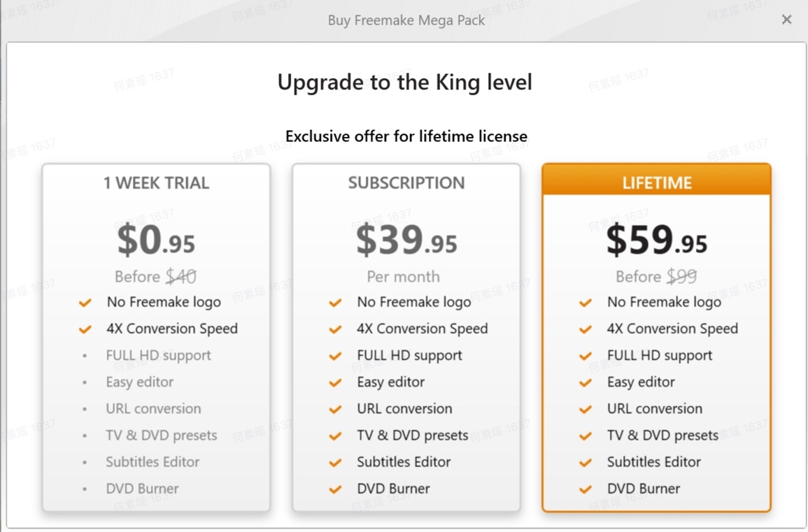The height and width of the screenshot is (532, 808).
Task: Click checkmark beside 4X Conversion Speed in trial plan
Action: coord(85,329)
